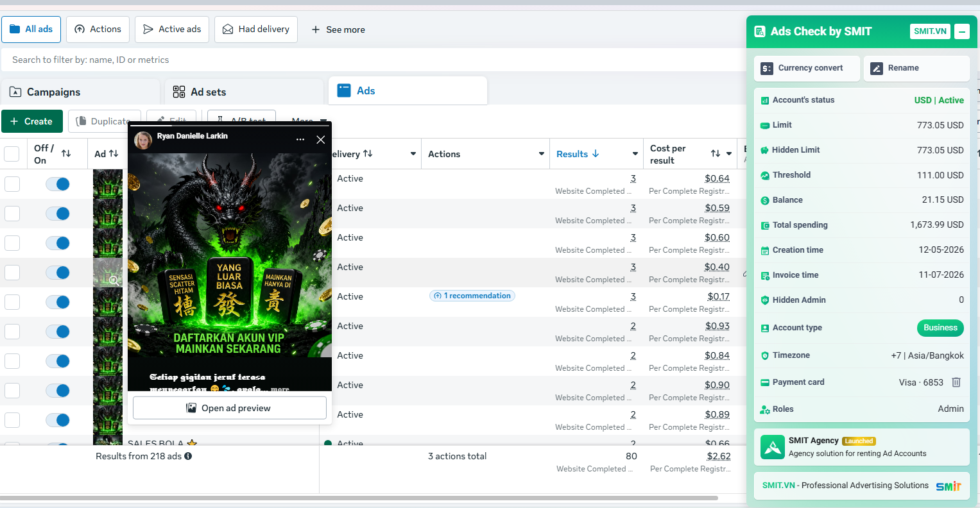Expand See more filter options
The height and width of the screenshot is (508, 980).
(338, 30)
